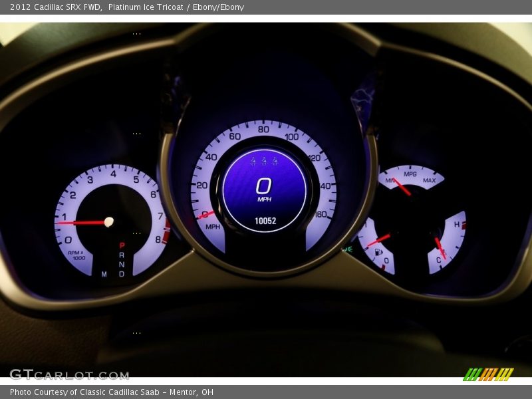Click 'MPH' label on the speedometer dial bottom
Viewport: 532px width, 399px height.
(213, 227)
